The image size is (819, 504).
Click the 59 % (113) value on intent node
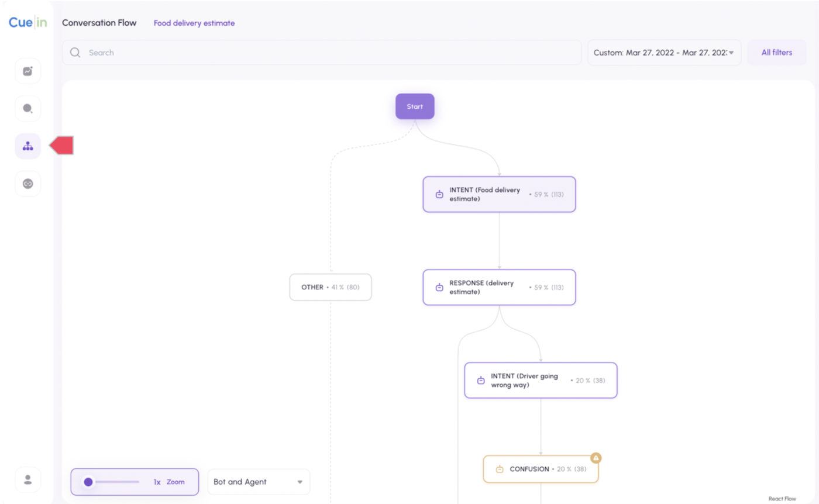[549, 194]
